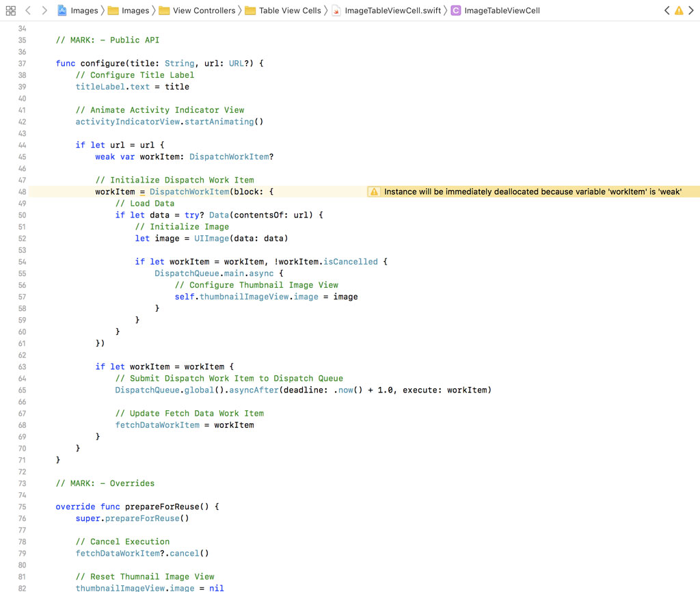700x592 pixels.
Task: Open the View Controllers breadcrumb menu
Action: pyautogui.click(x=204, y=10)
